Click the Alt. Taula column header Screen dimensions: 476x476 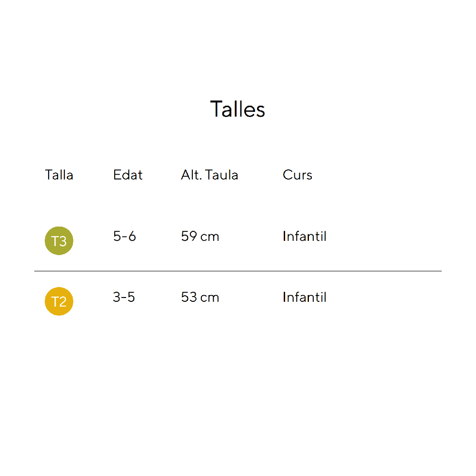[x=209, y=175]
